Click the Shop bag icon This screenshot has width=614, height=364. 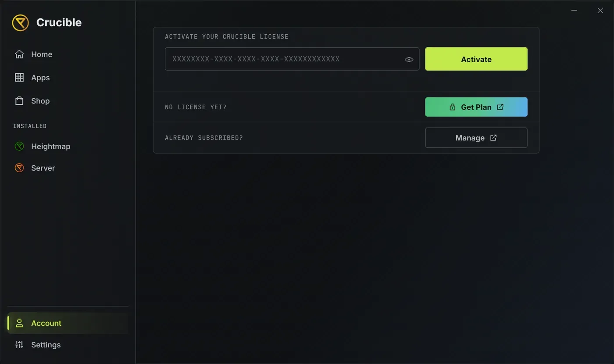19,101
